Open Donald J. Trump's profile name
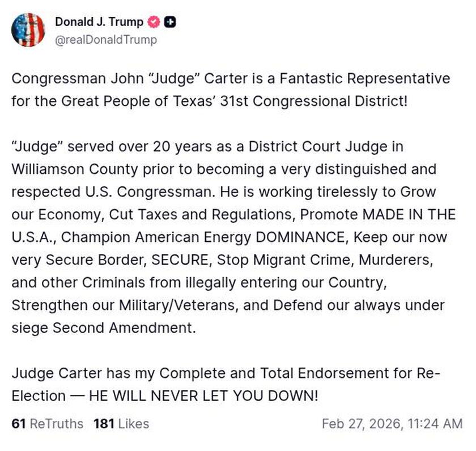The image size is (476, 451). click(99, 23)
